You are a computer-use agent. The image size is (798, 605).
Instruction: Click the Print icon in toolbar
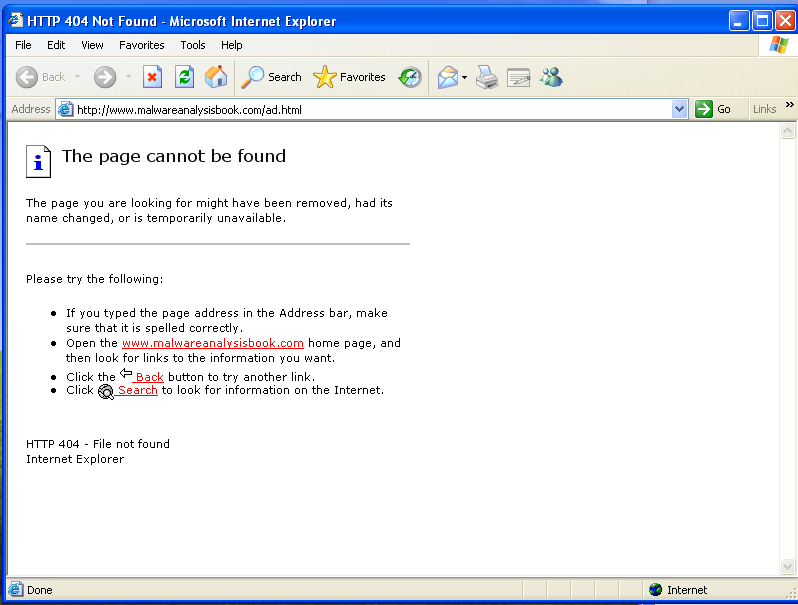click(x=487, y=77)
